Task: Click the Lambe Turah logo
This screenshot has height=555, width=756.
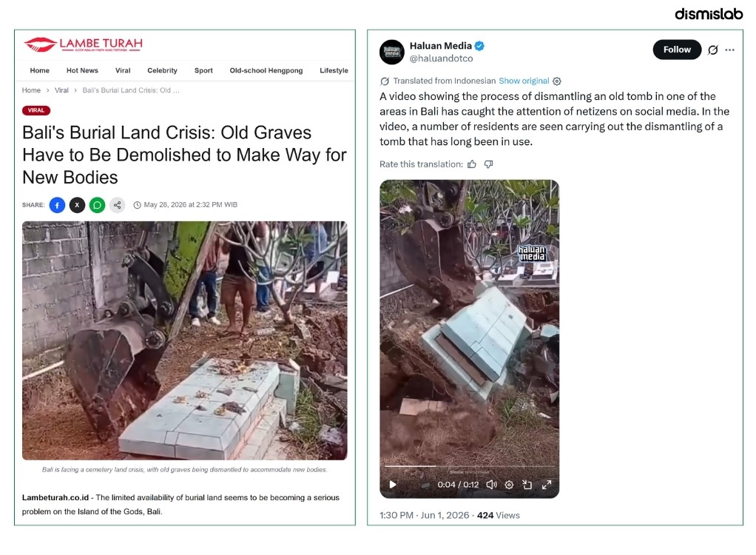Action: point(84,44)
